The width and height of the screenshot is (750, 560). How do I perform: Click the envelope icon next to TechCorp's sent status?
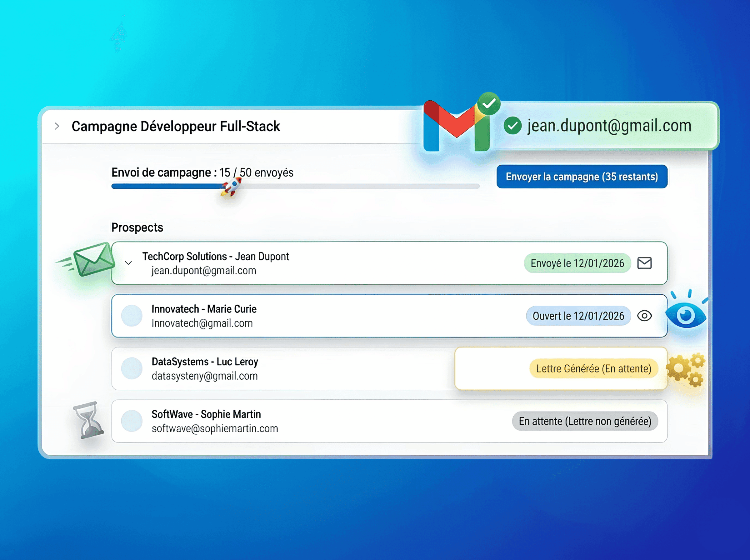[x=645, y=263]
